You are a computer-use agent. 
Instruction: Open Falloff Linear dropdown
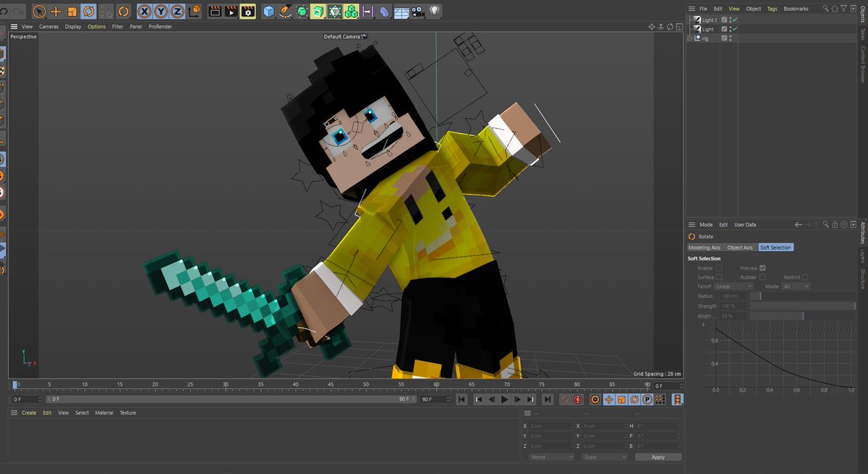click(734, 287)
